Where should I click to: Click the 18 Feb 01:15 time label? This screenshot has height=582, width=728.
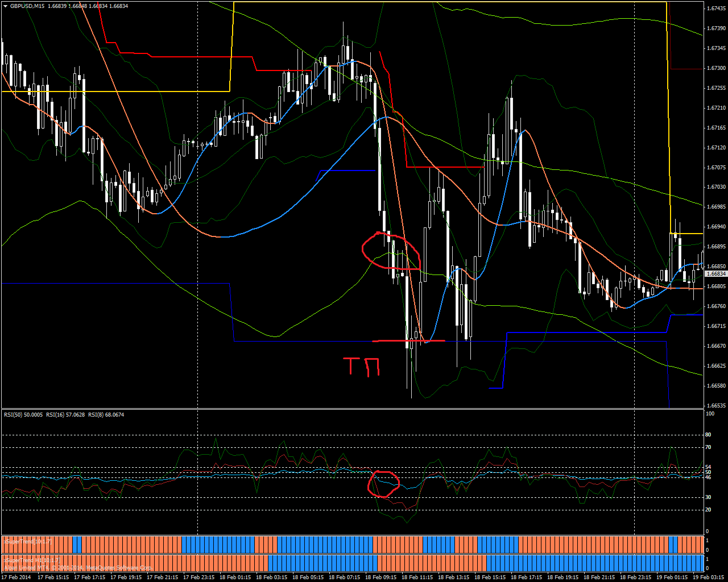[x=235, y=577]
